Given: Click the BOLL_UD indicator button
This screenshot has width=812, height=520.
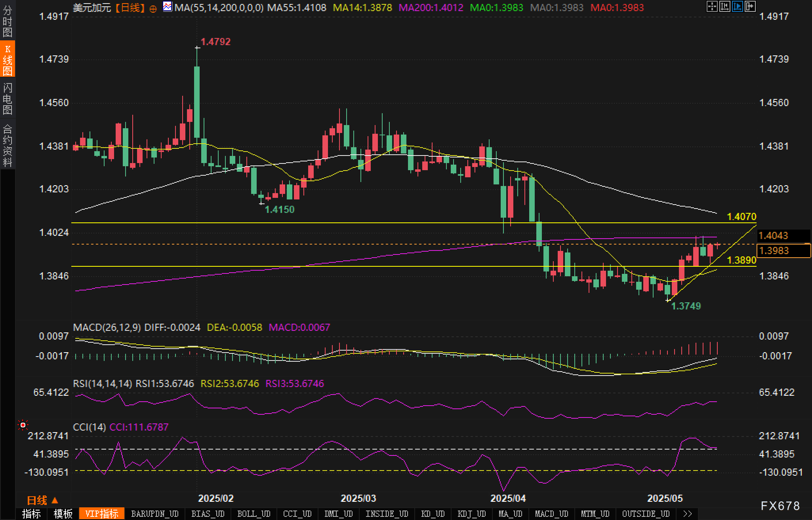Looking at the screenshot, I should pyautogui.click(x=254, y=514).
